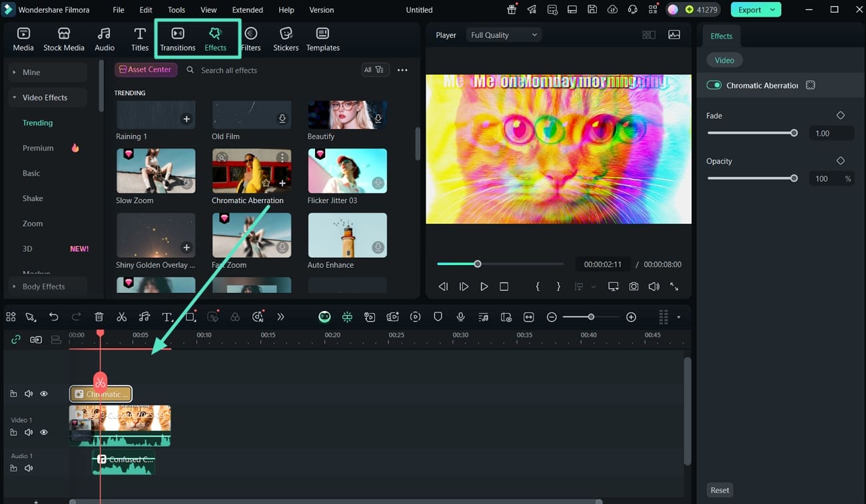The height and width of the screenshot is (504, 866).
Task: Adjust the Opacity slider handle
Action: pos(793,178)
